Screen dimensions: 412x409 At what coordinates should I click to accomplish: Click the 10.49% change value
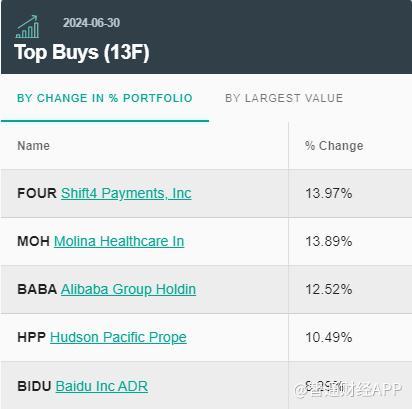click(329, 337)
